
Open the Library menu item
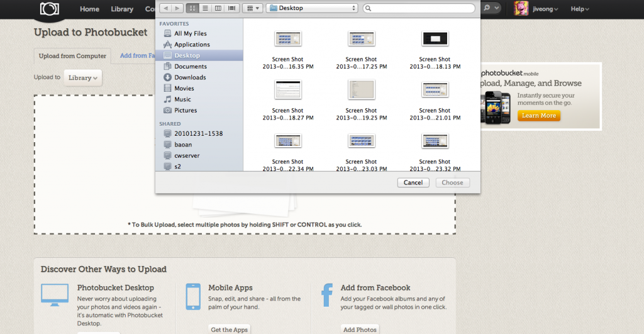click(x=122, y=9)
